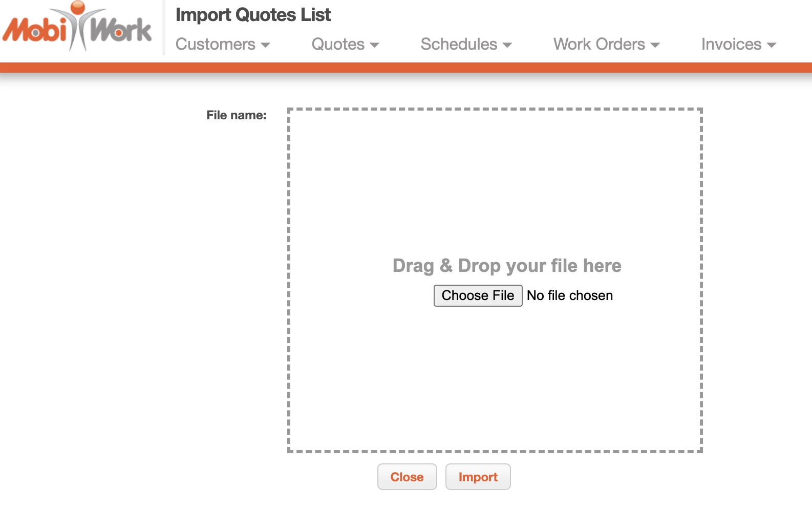The width and height of the screenshot is (812, 511).
Task: Expand the Schedules dropdown arrow
Action: (507, 45)
